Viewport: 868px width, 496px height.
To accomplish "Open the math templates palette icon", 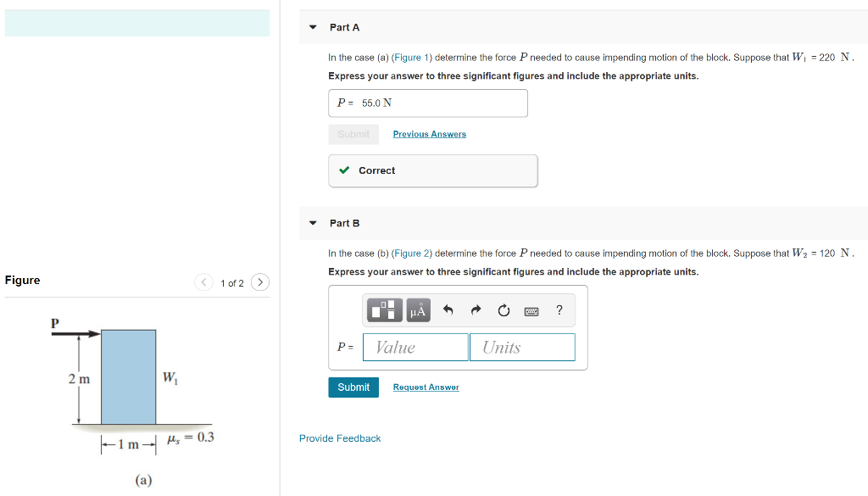I will 384,310.
